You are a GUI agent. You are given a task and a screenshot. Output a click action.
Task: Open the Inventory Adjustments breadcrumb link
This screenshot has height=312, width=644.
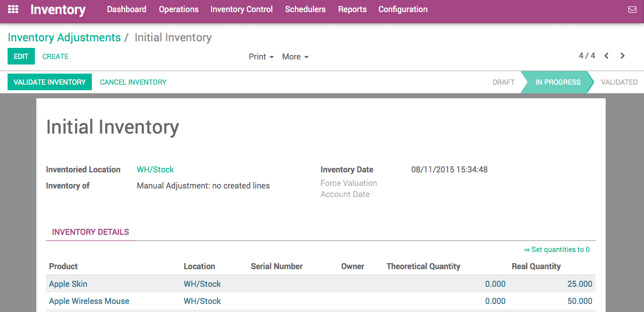coord(65,37)
